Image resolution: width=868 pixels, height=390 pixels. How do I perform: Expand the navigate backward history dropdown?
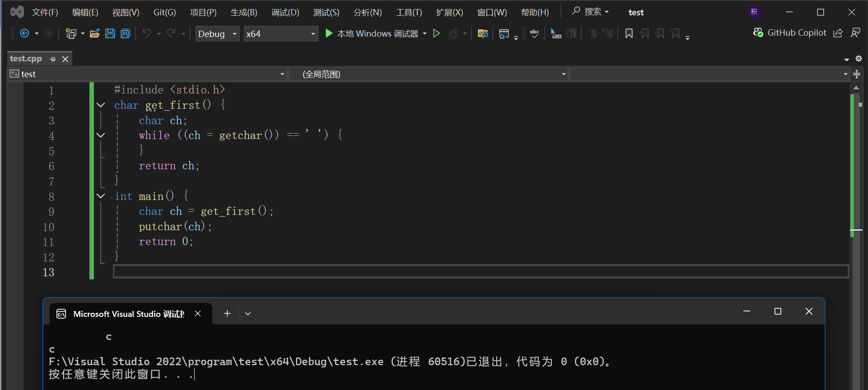[x=37, y=34]
